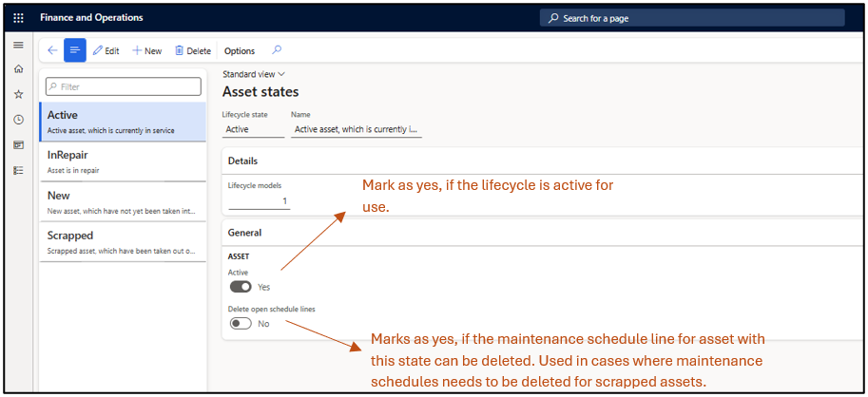The width and height of the screenshot is (868, 397).
Task: Select the Active asset state
Action: pyautogui.click(x=123, y=123)
